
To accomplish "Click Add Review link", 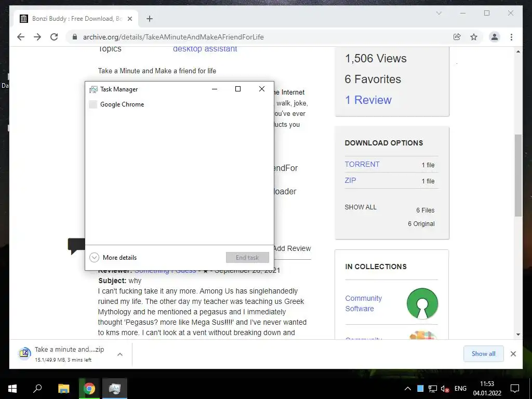I will point(292,248).
